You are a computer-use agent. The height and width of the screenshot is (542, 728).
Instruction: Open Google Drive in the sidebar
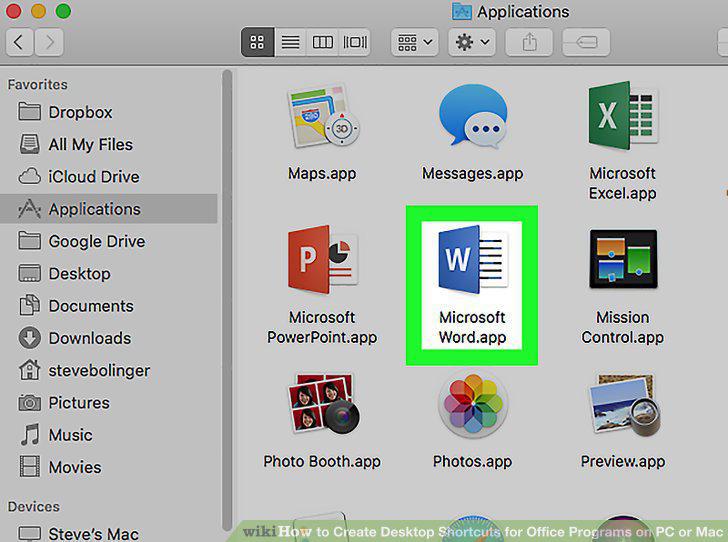click(109, 242)
